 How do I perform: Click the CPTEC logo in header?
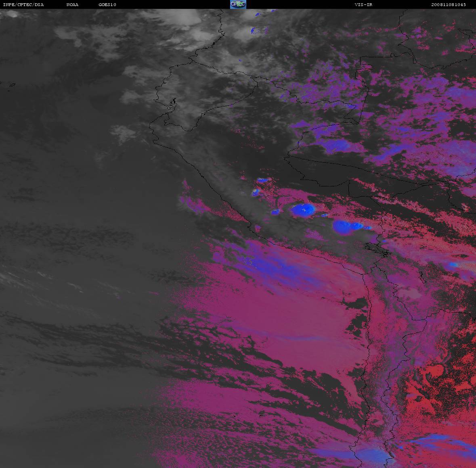coord(238,4)
